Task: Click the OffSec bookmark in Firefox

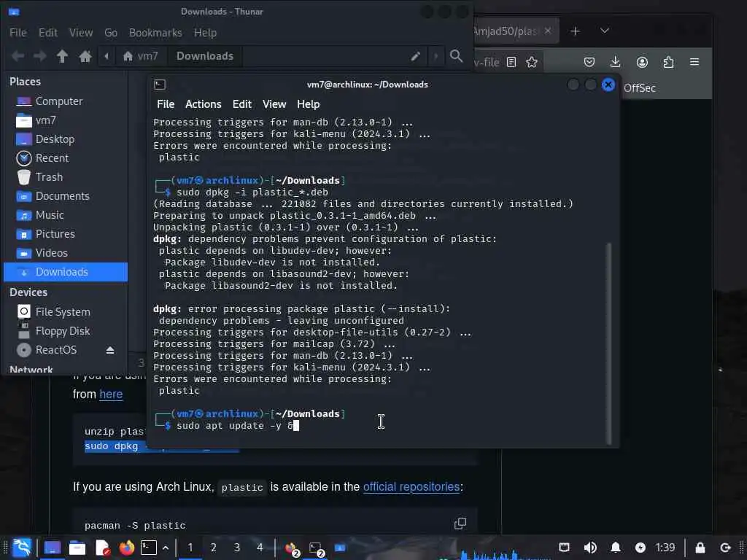Action: (x=639, y=88)
